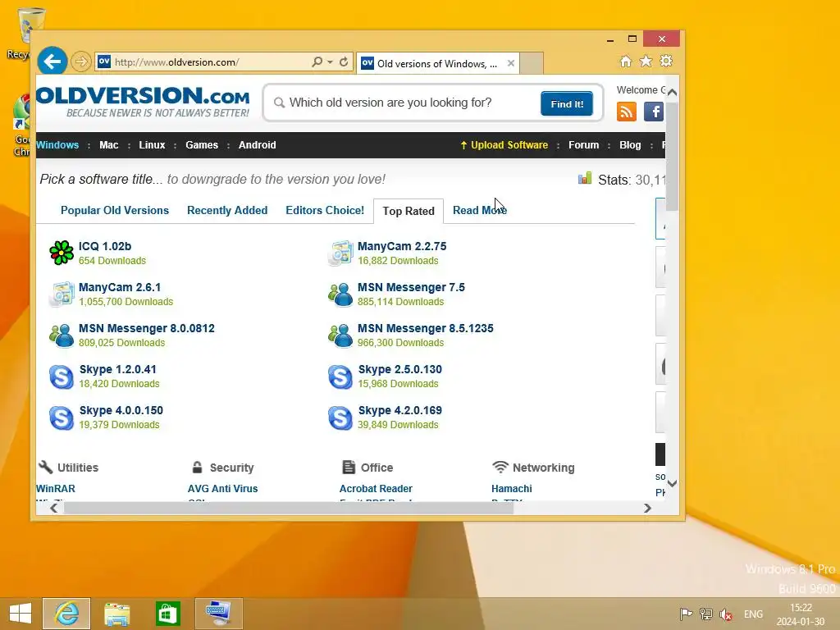This screenshot has height=630, width=840.
Task: Open the Acrobat Reader link
Action: pos(376,489)
